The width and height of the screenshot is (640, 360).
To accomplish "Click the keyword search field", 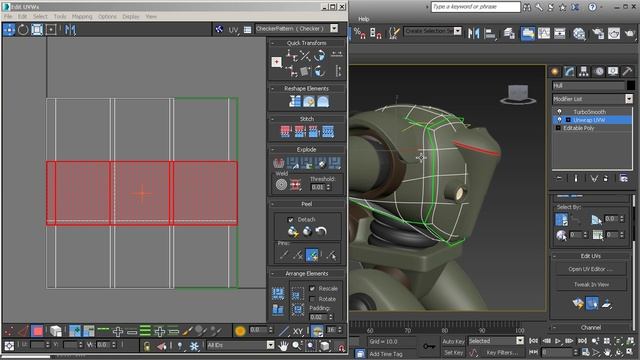I will click(x=476, y=7).
